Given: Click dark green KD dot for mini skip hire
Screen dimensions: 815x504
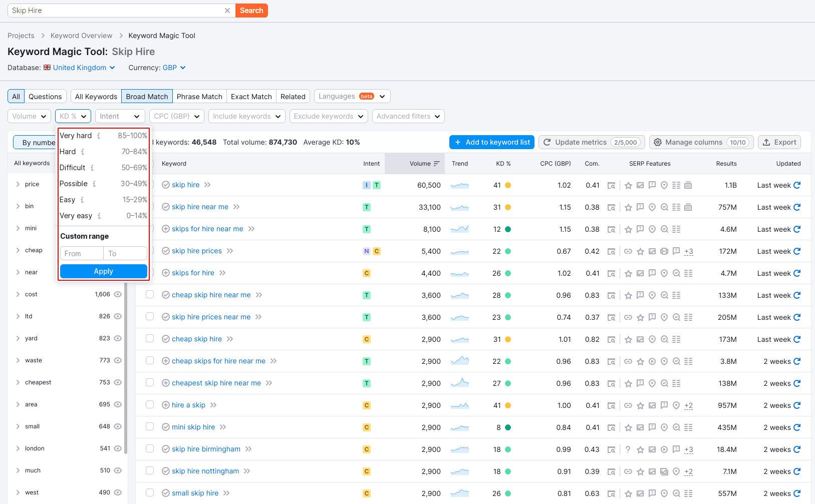Looking at the screenshot, I should tap(508, 427).
